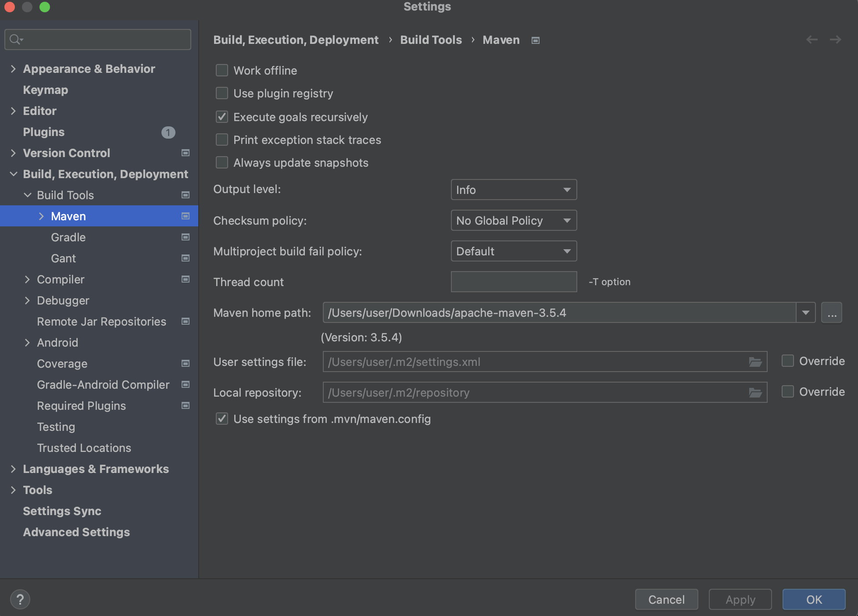
Task: Go back using the left arrow
Action: pos(812,40)
